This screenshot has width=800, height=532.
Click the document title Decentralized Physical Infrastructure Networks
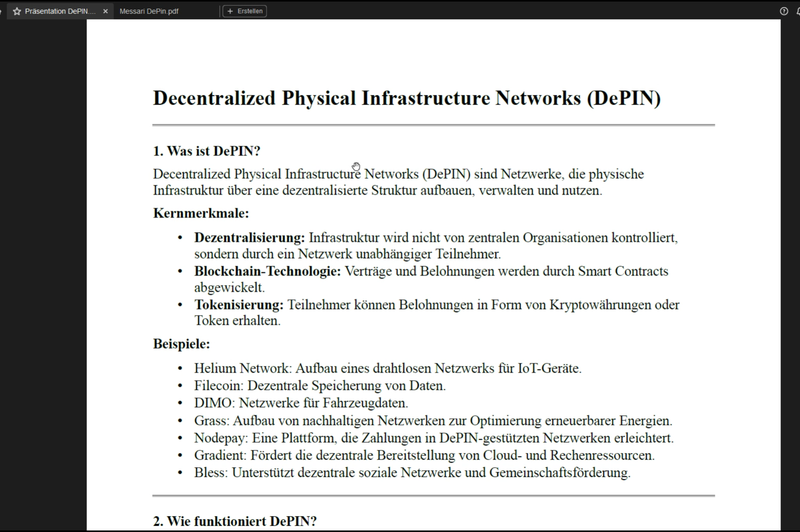pos(407,98)
